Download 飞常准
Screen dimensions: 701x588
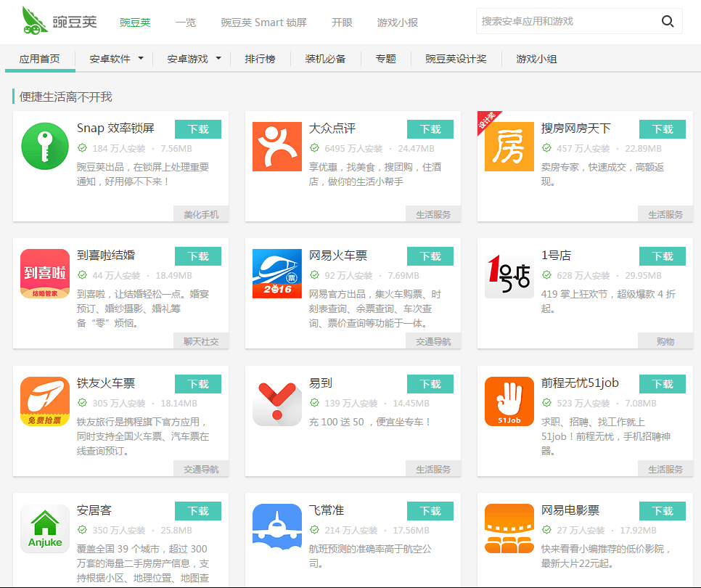tap(430, 511)
